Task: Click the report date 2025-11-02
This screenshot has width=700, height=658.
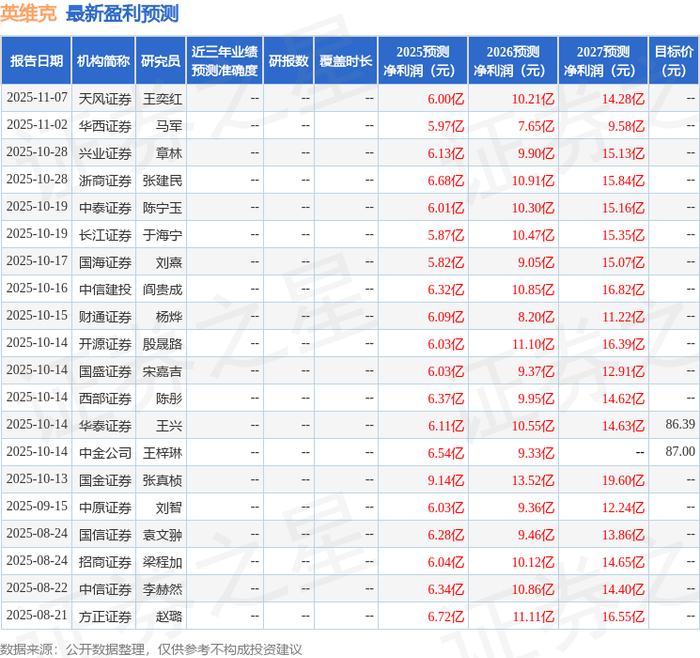Action: click(37, 125)
